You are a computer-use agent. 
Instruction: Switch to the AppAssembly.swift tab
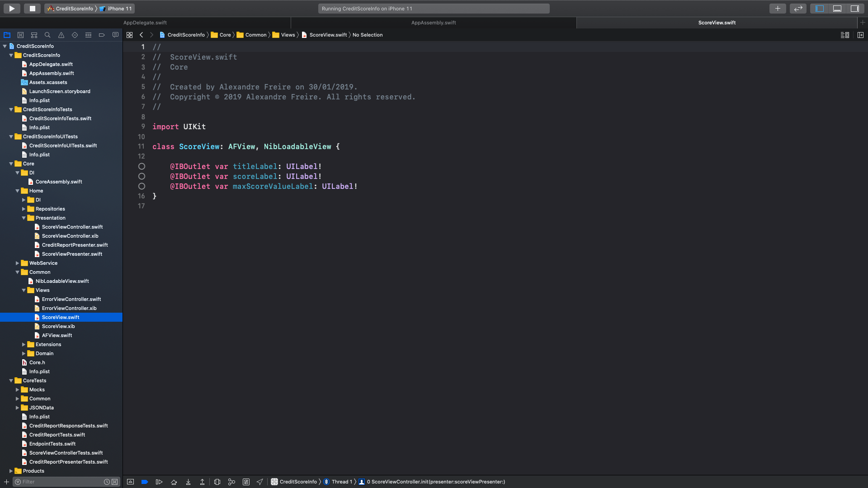point(433,22)
